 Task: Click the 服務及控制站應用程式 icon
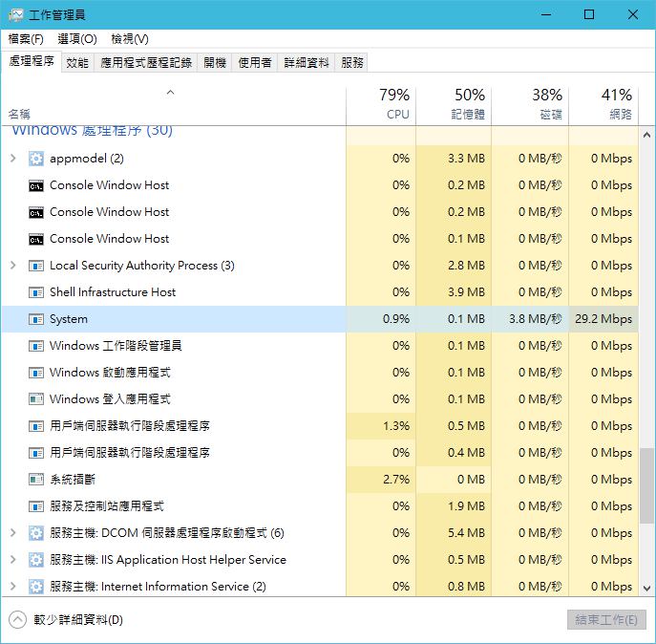pos(36,506)
